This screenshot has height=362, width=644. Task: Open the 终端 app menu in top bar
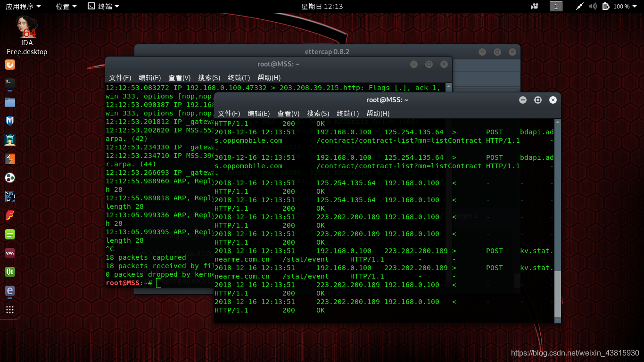coord(103,6)
